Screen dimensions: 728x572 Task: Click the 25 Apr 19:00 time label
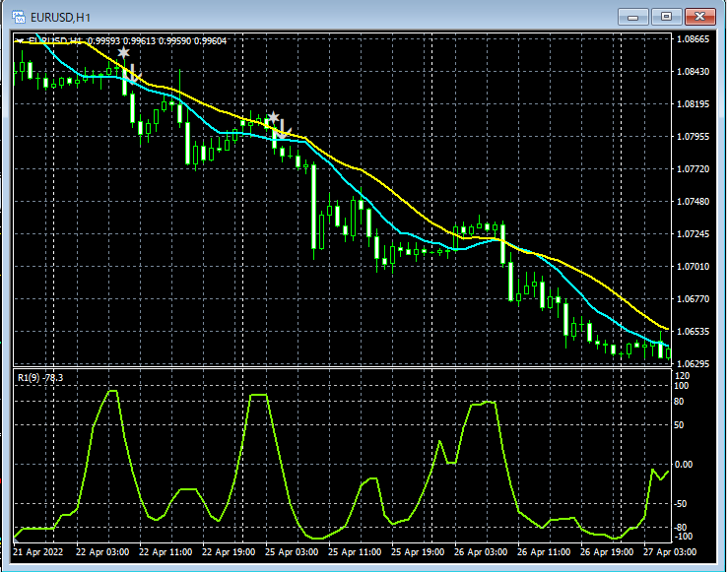(x=418, y=552)
